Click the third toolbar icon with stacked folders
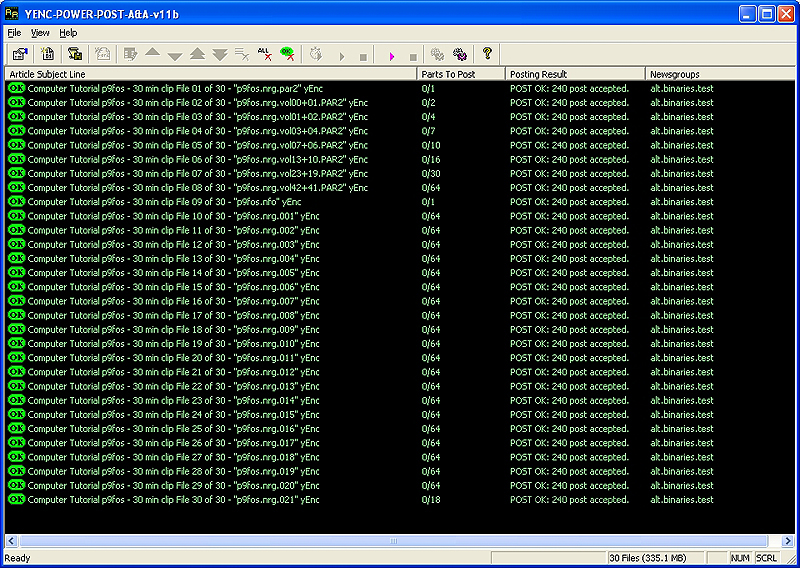 (x=75, y=54)
